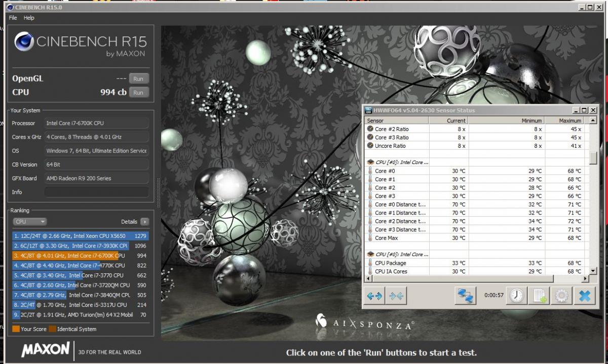Click the HWiNFO scrollbar down arrow

click(x=593, y=271)
